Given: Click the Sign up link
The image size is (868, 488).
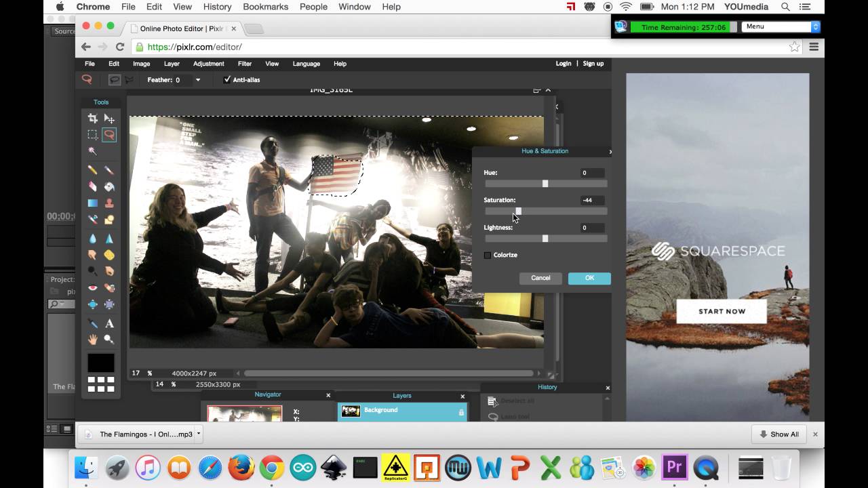Looking at the screenshot, I should [x=593, y=64].
